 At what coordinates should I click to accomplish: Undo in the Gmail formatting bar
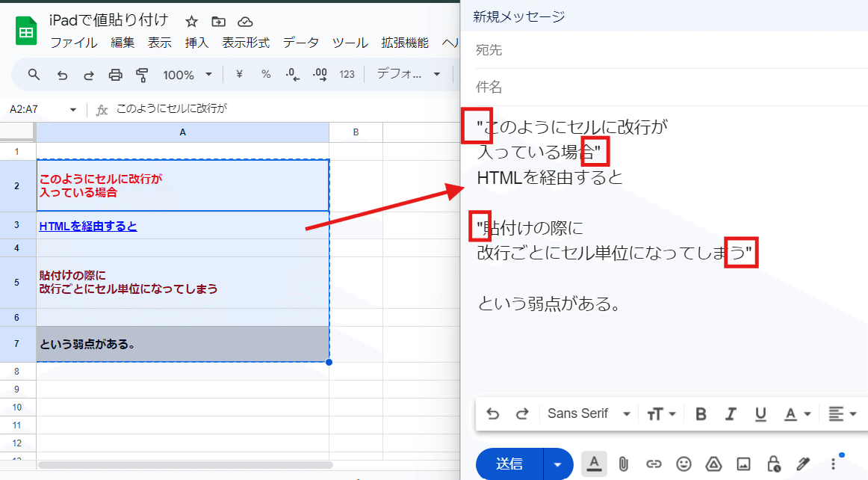click(x=493, y=414)
